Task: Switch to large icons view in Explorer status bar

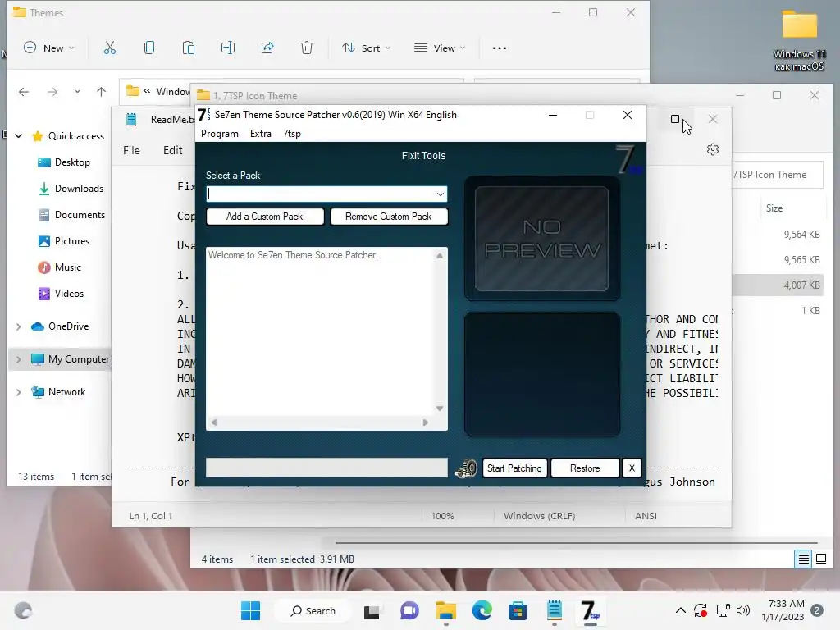Action: (x=820, y=559)
